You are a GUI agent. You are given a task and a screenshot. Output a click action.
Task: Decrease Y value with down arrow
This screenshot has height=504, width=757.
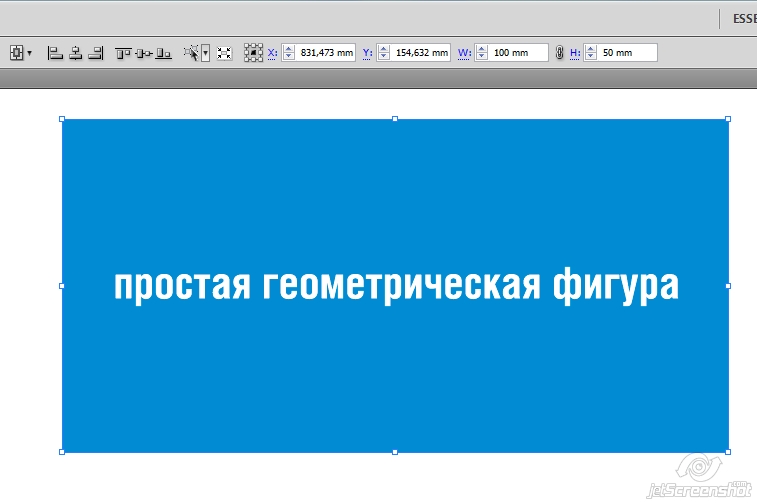point(383,56)
